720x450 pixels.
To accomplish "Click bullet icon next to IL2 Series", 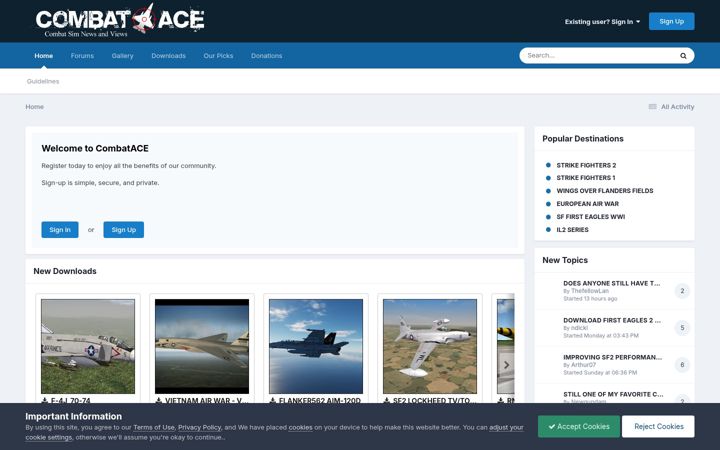I will (x=548, y=230).
